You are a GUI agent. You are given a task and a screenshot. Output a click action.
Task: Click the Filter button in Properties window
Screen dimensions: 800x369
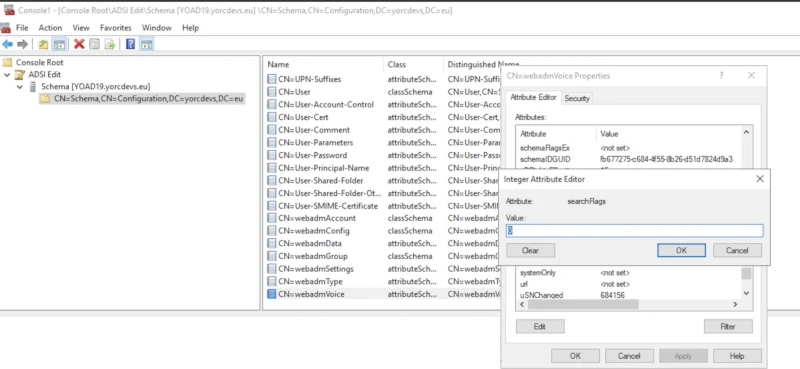pos(728,326)
